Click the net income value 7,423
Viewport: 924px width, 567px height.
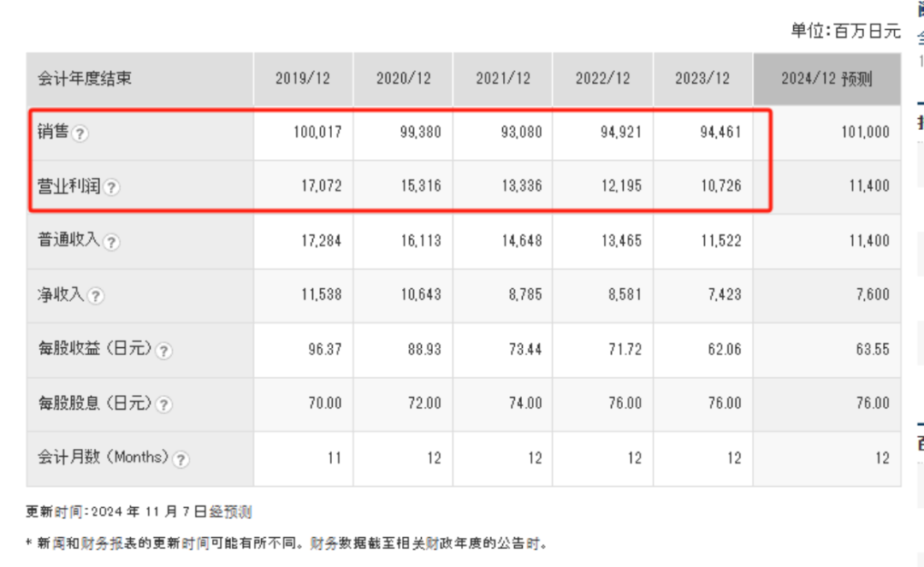tap(725, 294)
